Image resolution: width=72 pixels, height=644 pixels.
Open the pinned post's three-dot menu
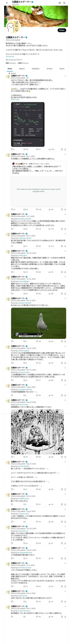point(65,76)
